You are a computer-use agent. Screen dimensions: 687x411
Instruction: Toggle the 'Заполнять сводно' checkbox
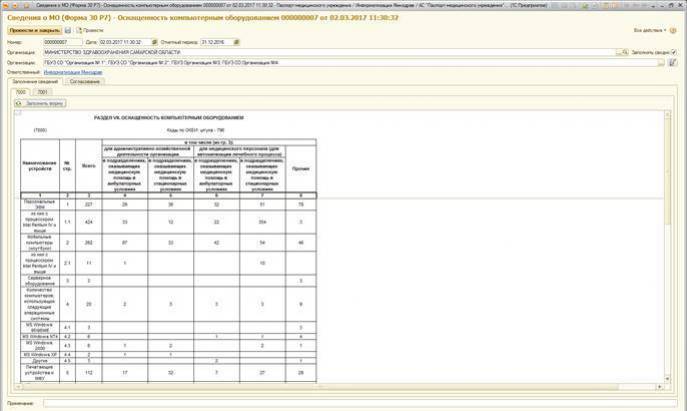[674, 54]
